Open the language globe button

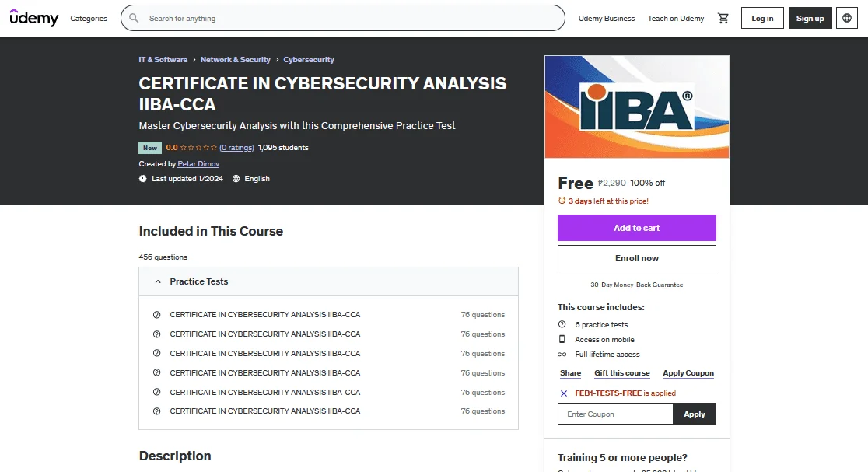[846, 18]
